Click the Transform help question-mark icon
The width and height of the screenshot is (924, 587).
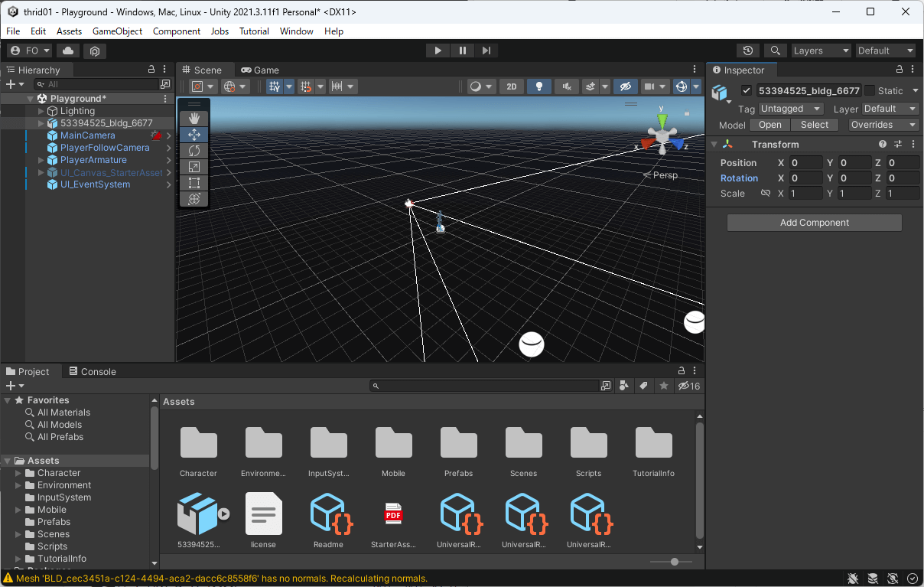(x=883, y=144)
